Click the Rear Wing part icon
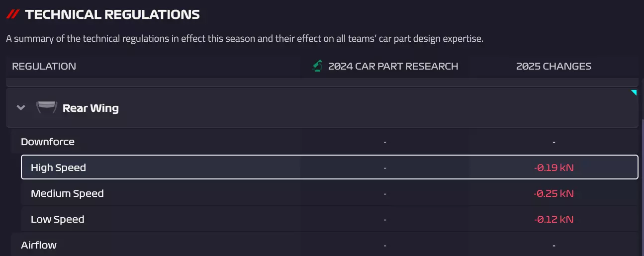 click(x=46, y=108)
